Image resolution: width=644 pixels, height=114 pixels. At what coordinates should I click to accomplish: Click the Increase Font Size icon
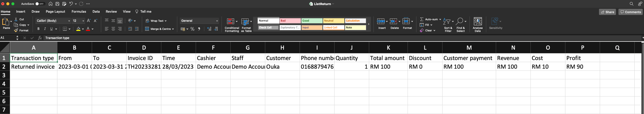[89, 21]
